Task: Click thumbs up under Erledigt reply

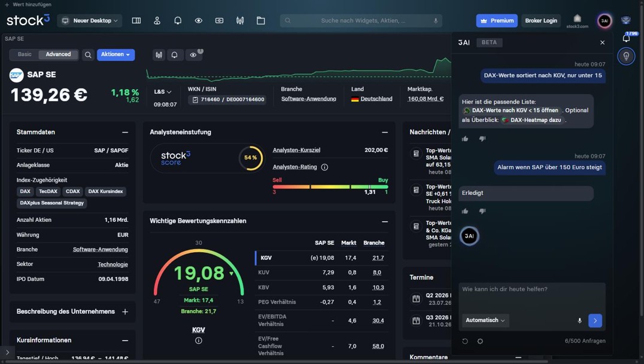Action: coord(465,211)
